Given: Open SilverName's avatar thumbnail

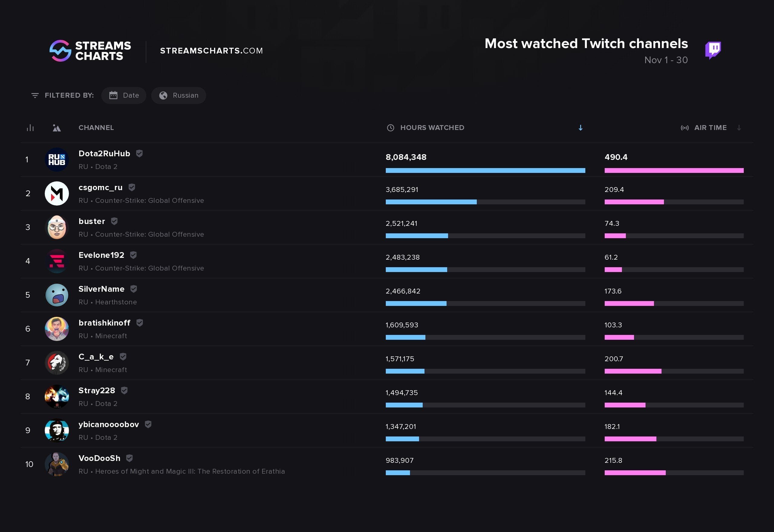Looking at the screenshot, I should (57, 295).
